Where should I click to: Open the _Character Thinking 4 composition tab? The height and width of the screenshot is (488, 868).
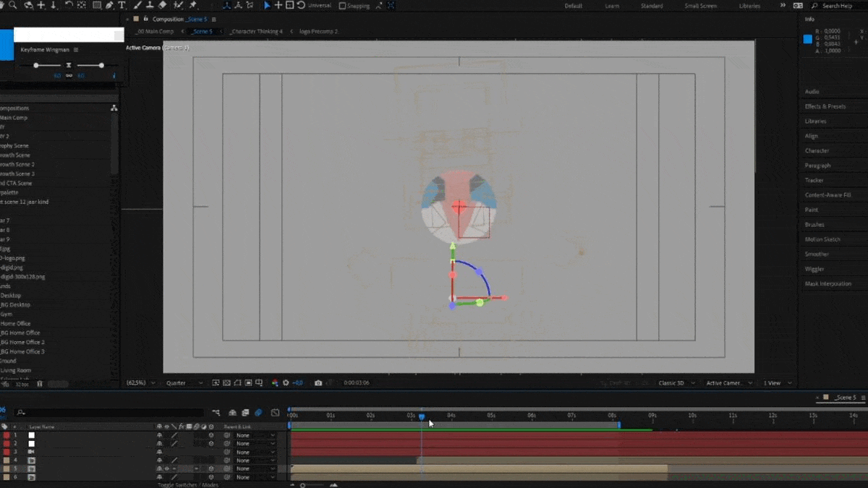[x=256, y=32]
